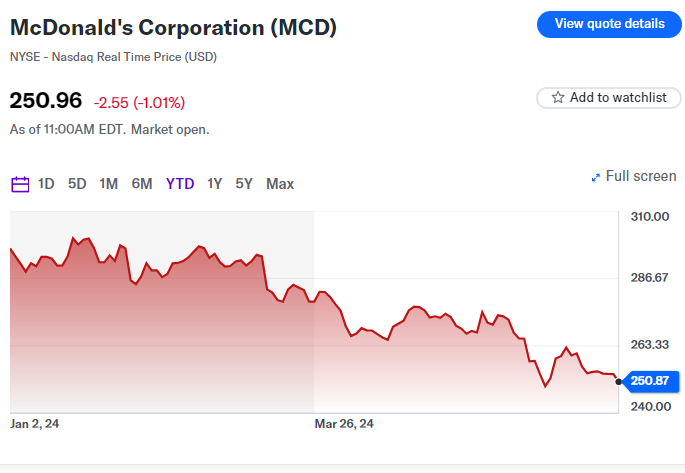Screen dimensions: 685x473
Task: Switch chart to 1M range
Action: click(108, 184)
